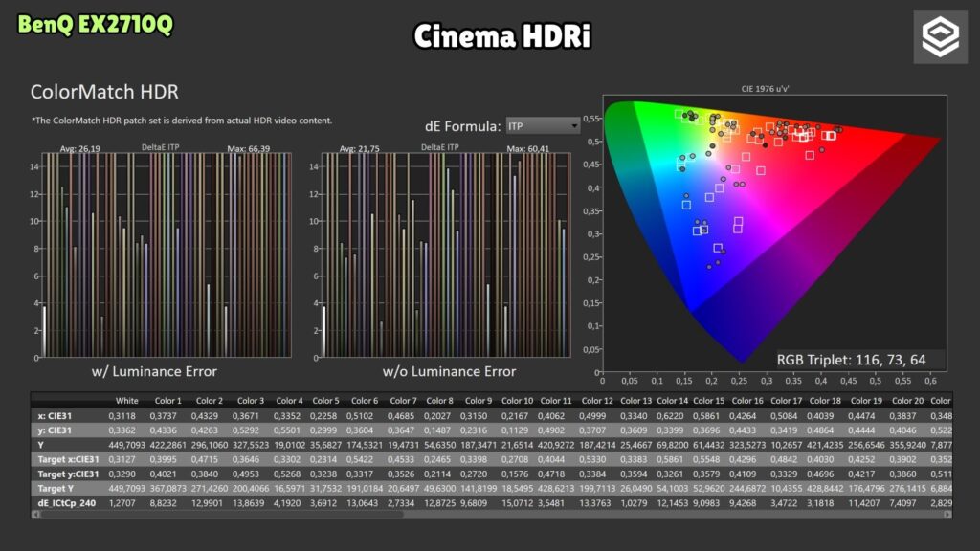Click the table scrollbar right arrow
This screenshot has height=551, width=980.
point(947,514)
